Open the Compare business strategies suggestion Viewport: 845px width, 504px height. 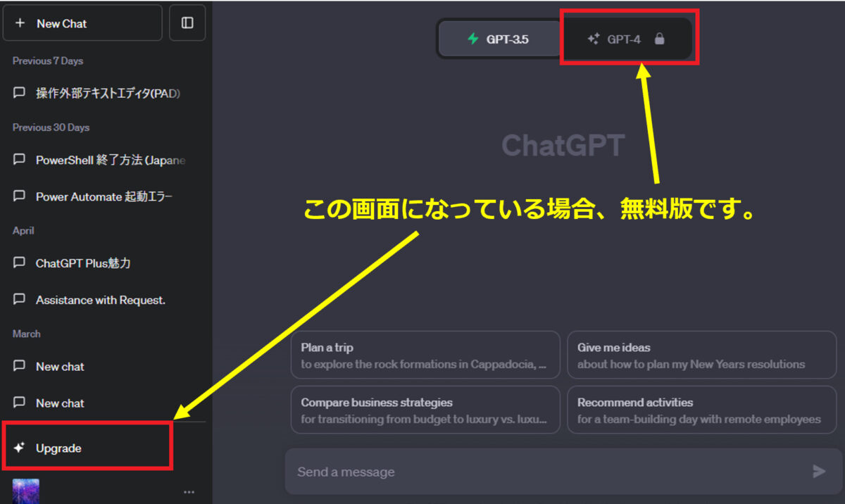pyautogui.click(x=425, y=410)
